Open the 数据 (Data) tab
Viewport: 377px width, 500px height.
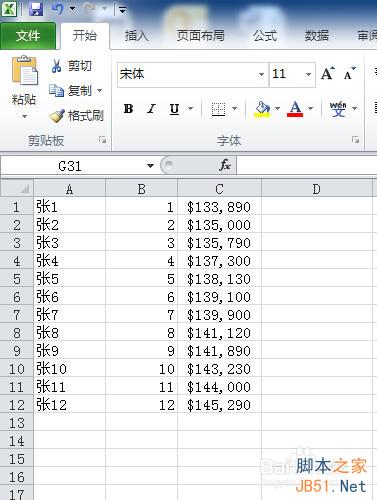coord(317,36)
